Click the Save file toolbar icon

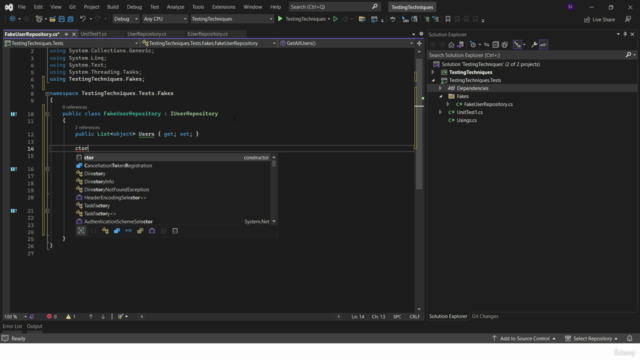(62, 19)
